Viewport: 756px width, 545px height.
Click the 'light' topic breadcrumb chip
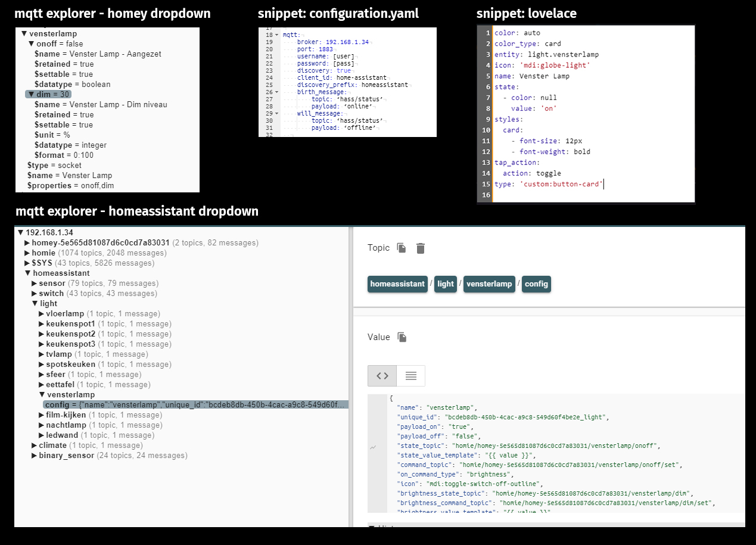pos(446,284)
